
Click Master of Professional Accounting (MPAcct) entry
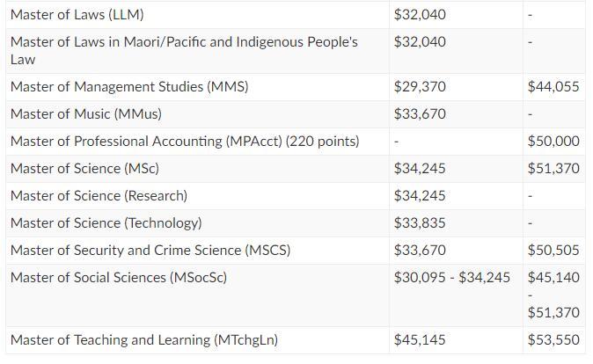tap(185, 142)
